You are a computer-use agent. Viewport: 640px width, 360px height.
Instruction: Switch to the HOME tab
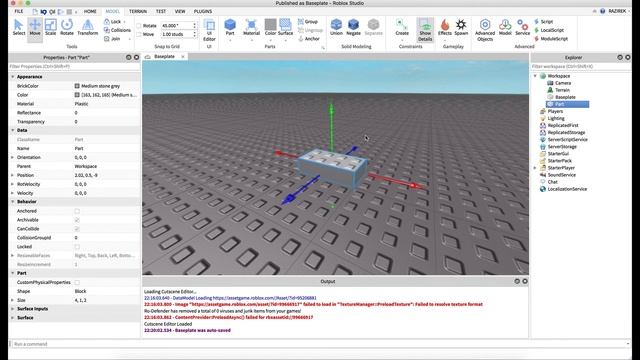90,11
